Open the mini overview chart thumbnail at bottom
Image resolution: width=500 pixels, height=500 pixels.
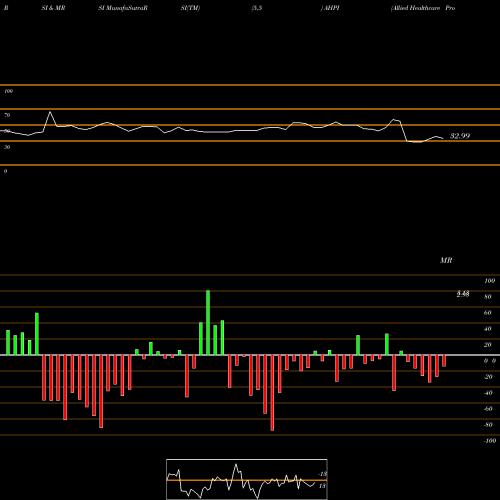point(247,479)
